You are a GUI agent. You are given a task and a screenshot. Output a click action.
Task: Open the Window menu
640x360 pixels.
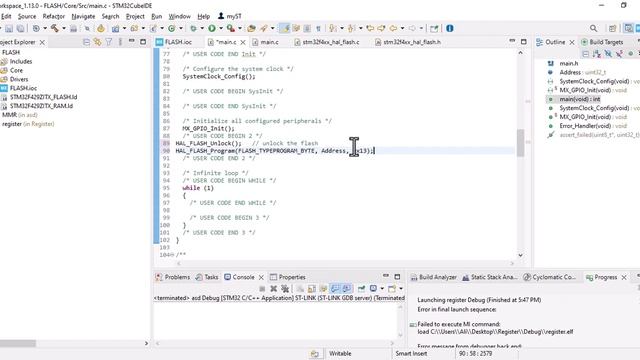(x=180, y=16)
